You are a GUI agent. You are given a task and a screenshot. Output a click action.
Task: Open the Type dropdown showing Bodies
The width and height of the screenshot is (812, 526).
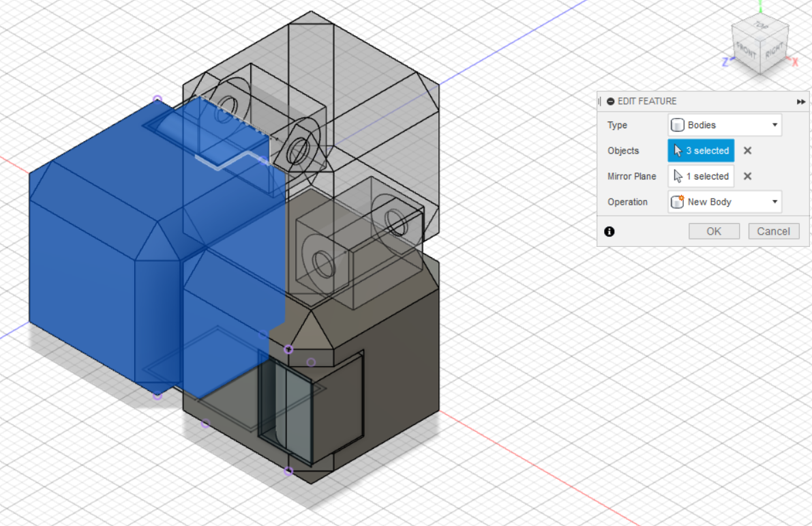(775, 125)
